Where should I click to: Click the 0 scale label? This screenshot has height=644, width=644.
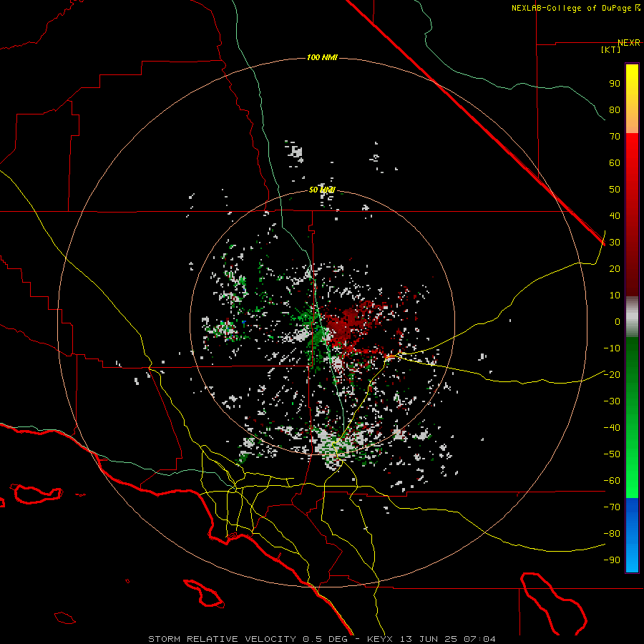(x=618, y=321)
